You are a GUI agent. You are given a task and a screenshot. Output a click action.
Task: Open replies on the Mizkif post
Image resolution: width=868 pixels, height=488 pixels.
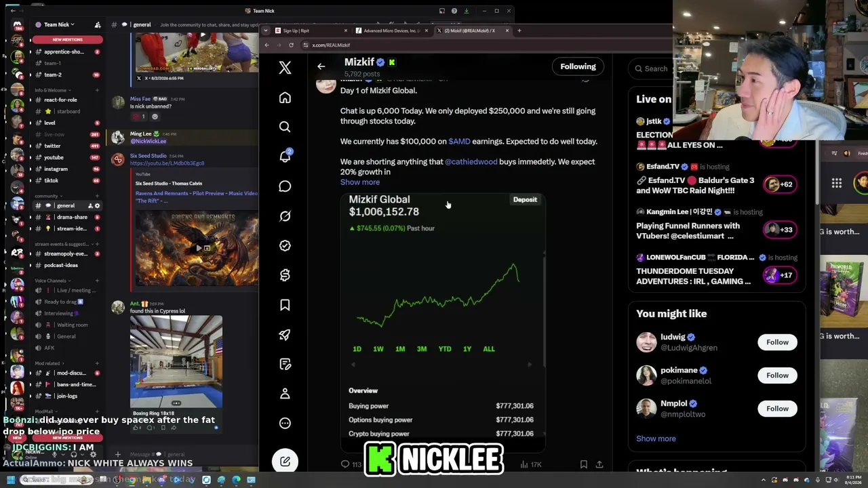click(351, 464)
